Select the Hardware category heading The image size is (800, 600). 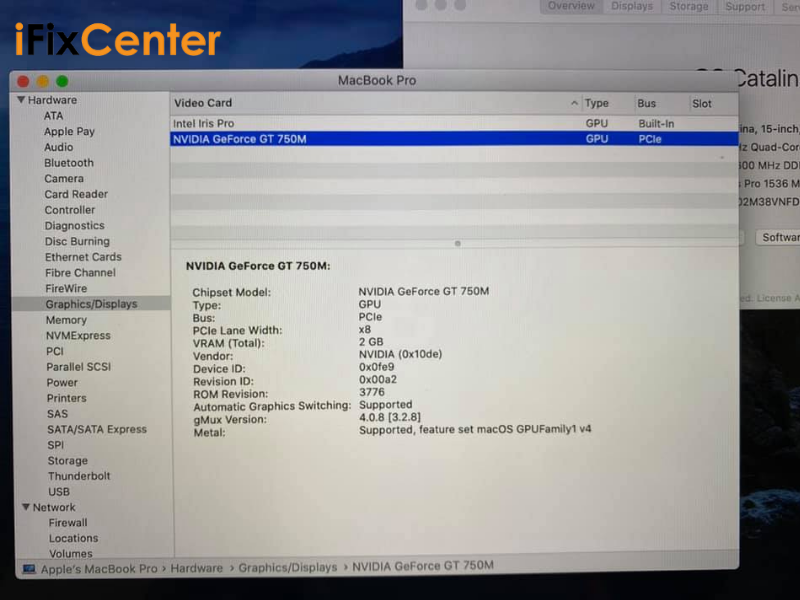[x=53, y=100]
